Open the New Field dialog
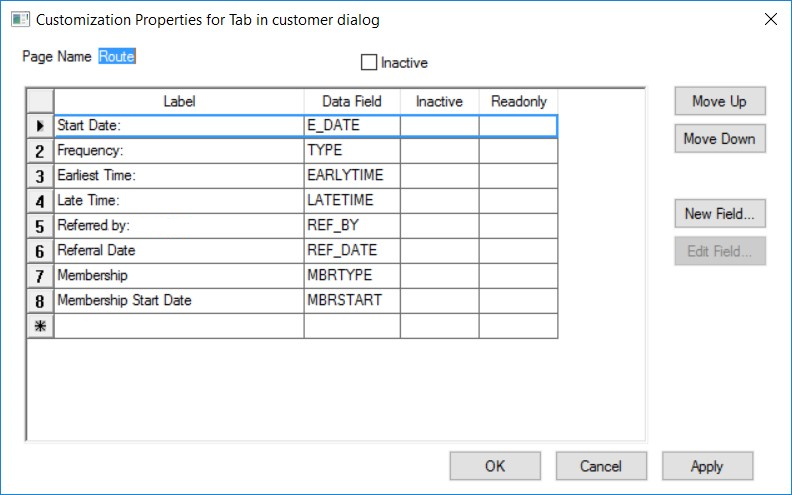Viewport: 792px width, 495px height. coord(719,213)
